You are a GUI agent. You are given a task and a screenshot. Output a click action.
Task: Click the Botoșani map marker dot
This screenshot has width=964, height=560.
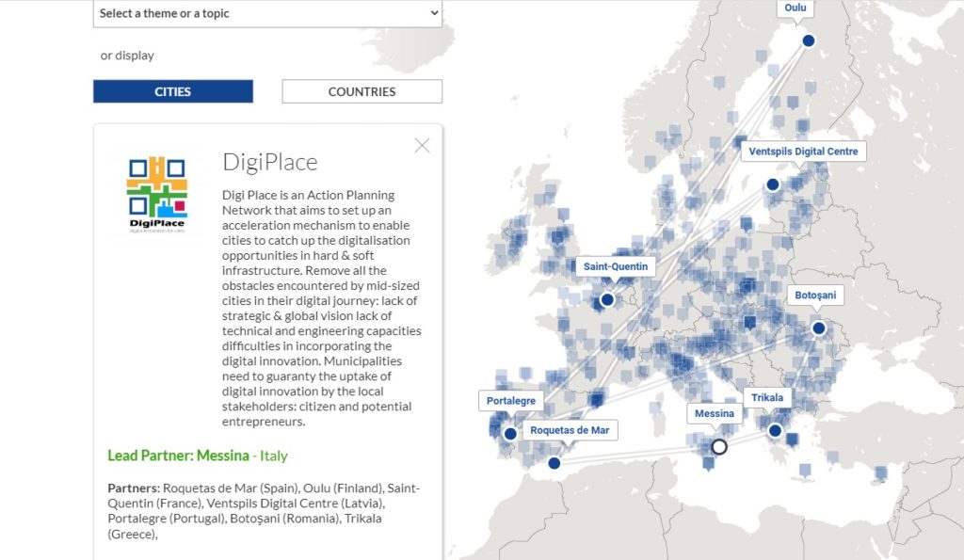pyautogui.click(x=818, y=328)
